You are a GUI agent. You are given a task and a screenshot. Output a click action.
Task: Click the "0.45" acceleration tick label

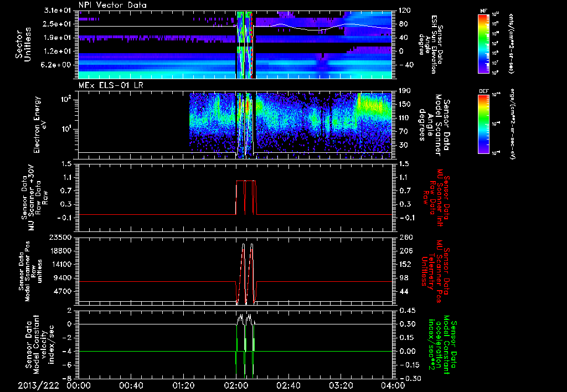point(407,311)
